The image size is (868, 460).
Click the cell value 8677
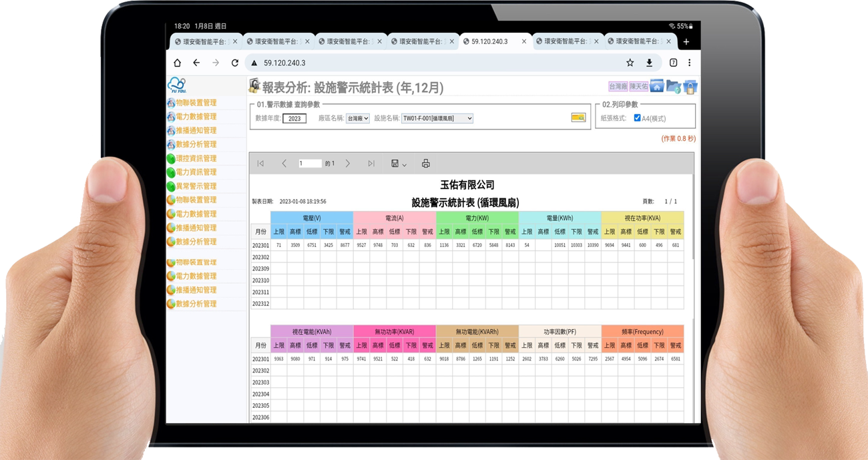[345, 245]
